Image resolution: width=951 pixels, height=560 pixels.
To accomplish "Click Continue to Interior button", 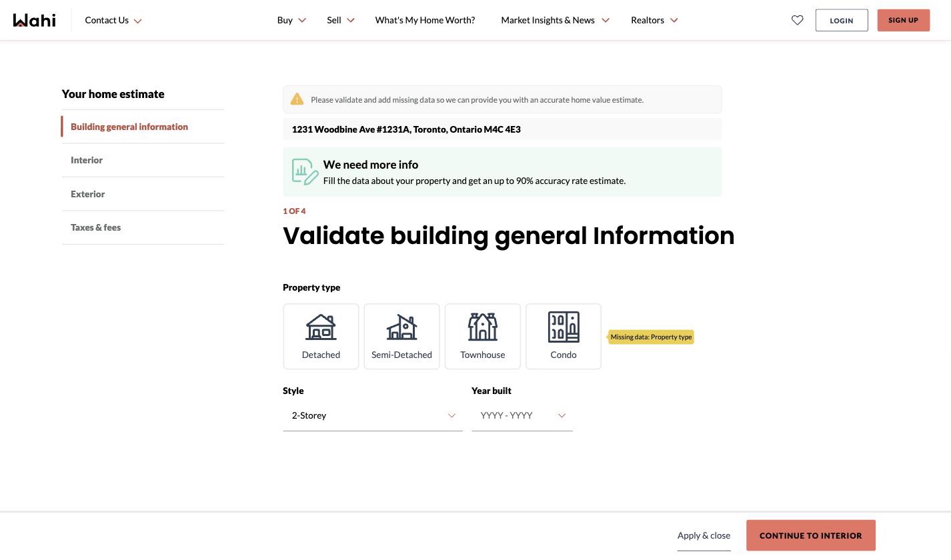I will point(810,535).
